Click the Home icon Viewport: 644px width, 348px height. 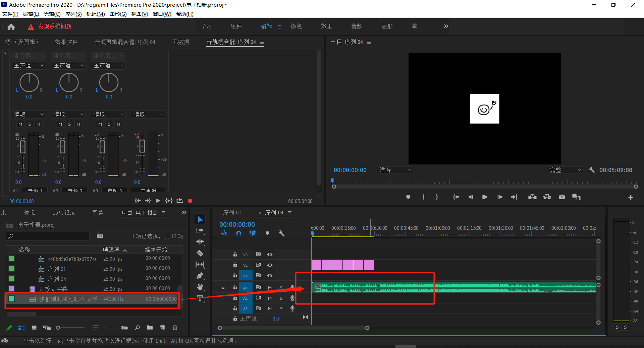tap(11, 27)
